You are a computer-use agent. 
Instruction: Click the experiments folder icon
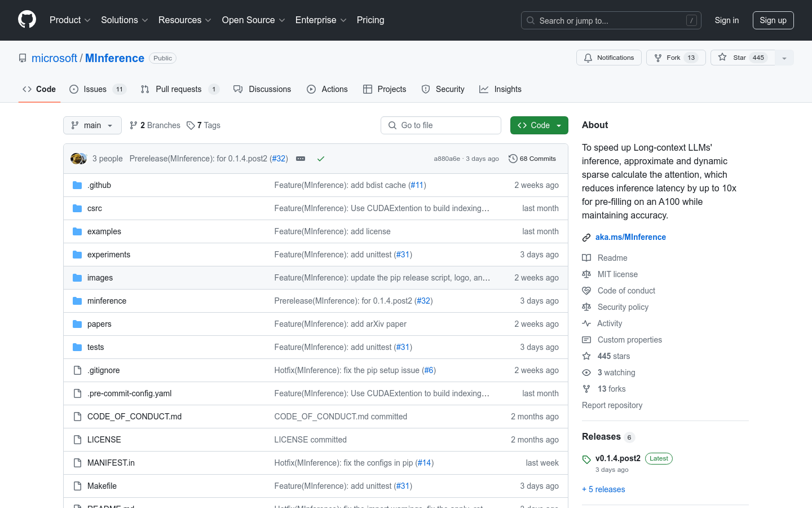77,255
